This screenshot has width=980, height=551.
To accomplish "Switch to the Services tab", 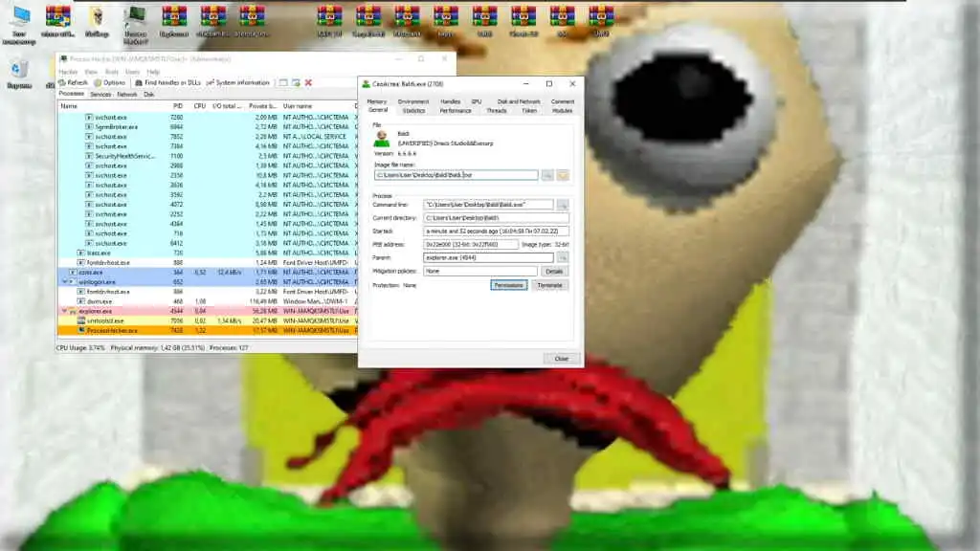I will tap(100, 95).
